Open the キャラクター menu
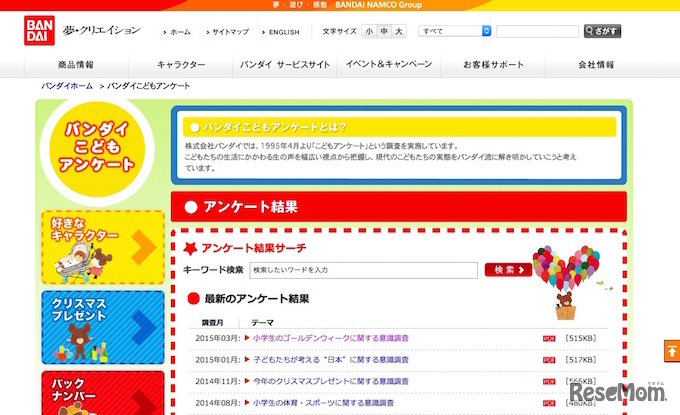The width and height of the screenshot is (680, 415). click(x=181, y=65)
